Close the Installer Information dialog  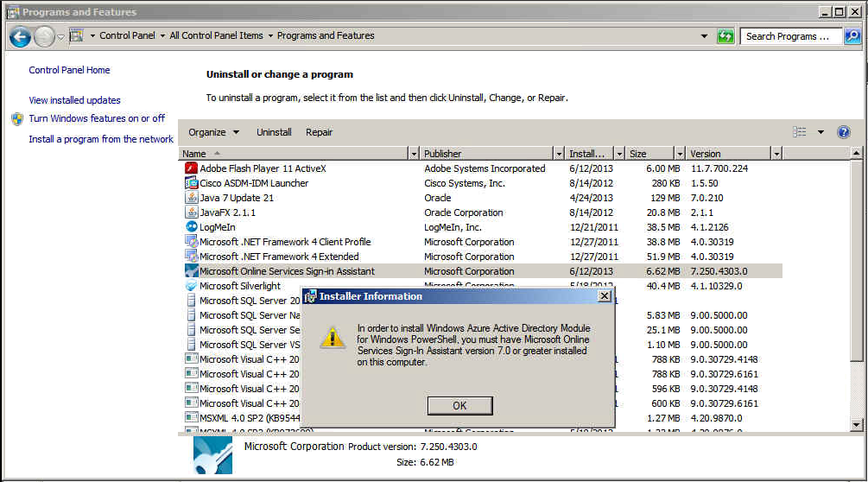coord(605,296)
